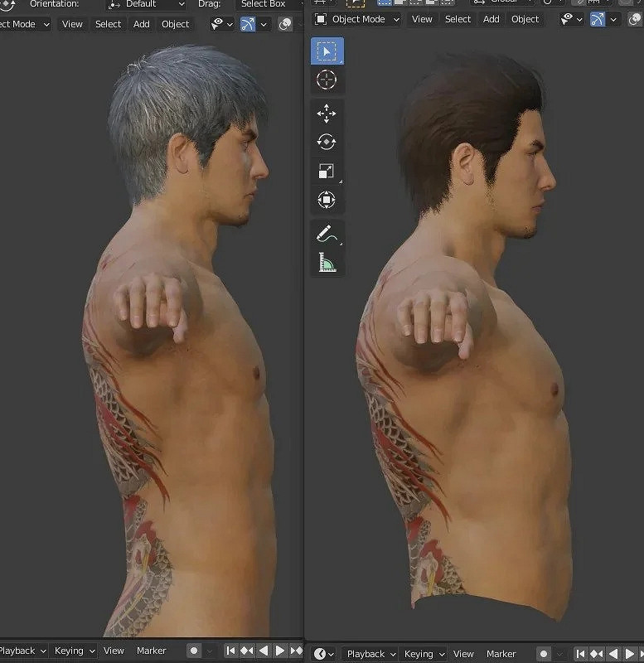Open the right timeline editor type selector
644x663 pixels.
click(323, 654)
